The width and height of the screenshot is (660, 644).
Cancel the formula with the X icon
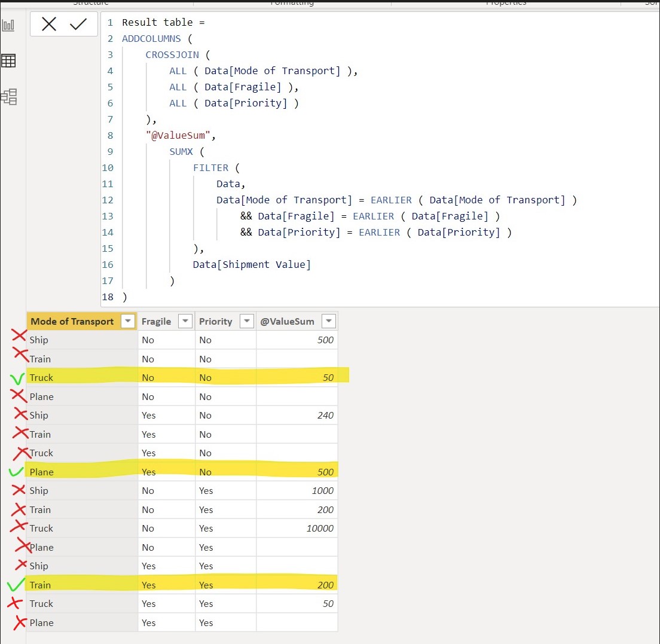[x=49, y=24]
